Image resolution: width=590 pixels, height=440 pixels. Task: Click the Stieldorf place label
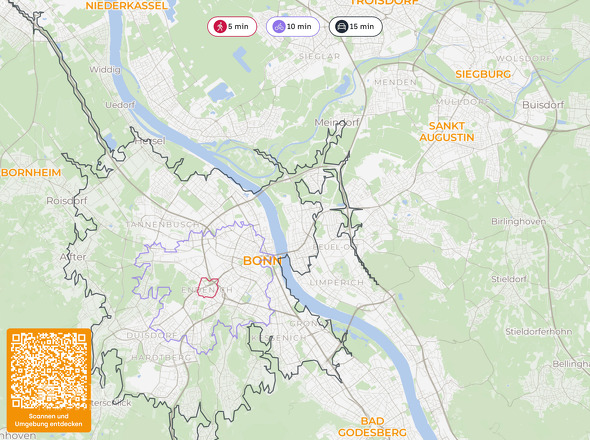click(x=509, y=279)
